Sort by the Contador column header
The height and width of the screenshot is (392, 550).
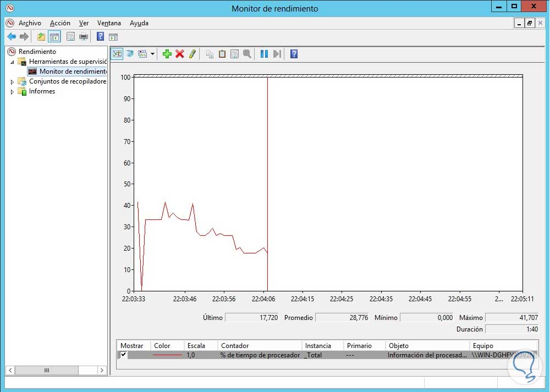tap(260, 345)
